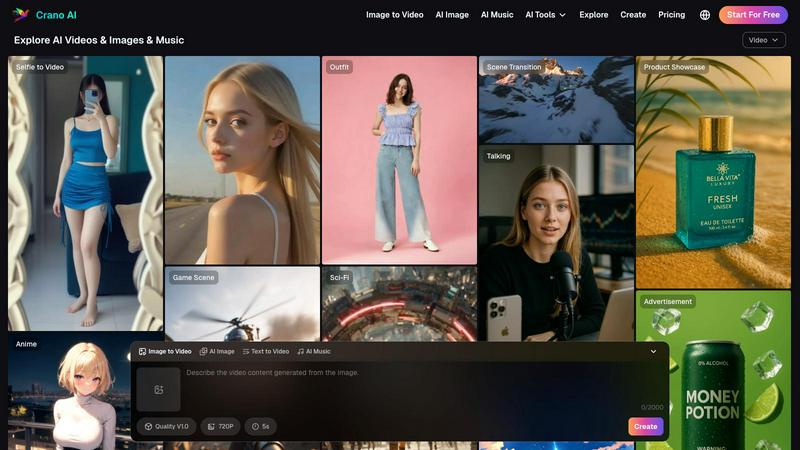Switch to the Text to Video tab
The width and height of the screenshot is (800, 450).
(265, 352)
